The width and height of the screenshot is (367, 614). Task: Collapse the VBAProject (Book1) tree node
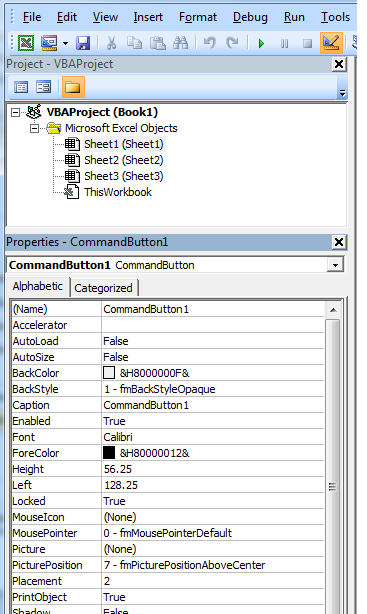point(15,112)
